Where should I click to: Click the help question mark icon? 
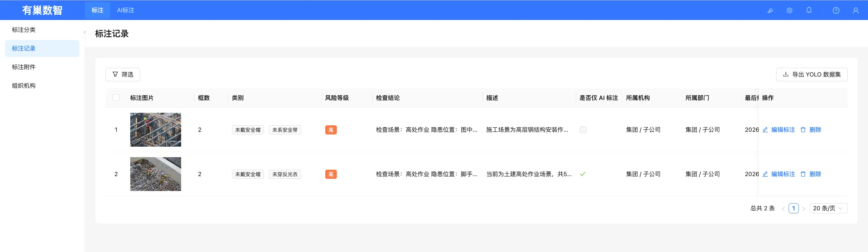(x=836, y=10)
